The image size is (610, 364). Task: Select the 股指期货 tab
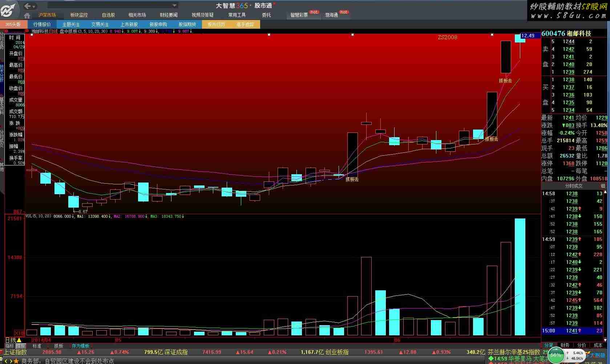tap(187, 24)
